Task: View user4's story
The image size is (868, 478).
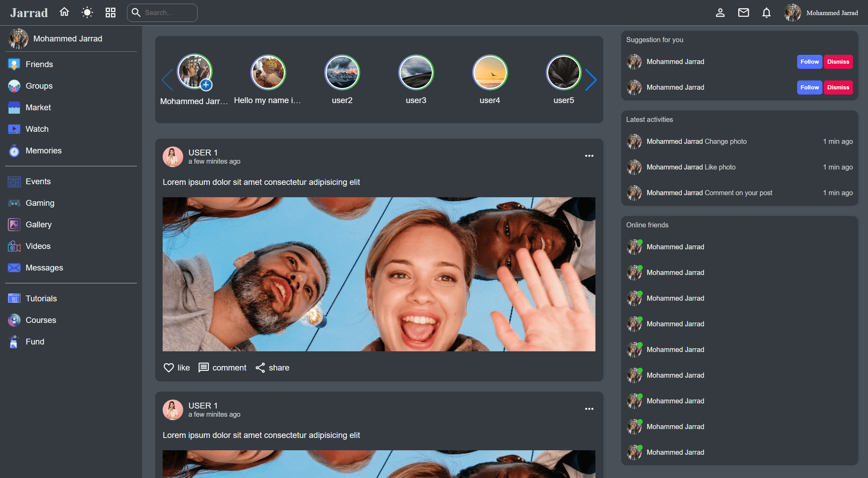Action: (490, 72)
